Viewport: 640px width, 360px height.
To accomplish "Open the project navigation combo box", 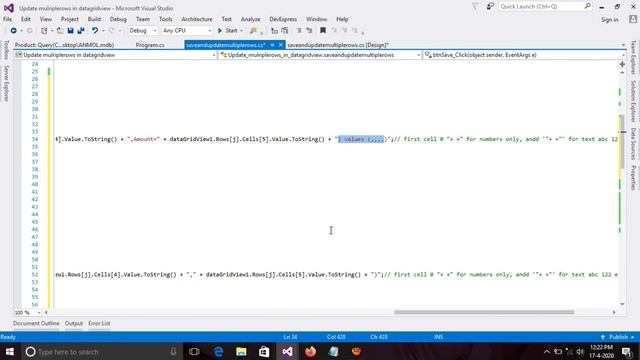I will pos(115,55).
